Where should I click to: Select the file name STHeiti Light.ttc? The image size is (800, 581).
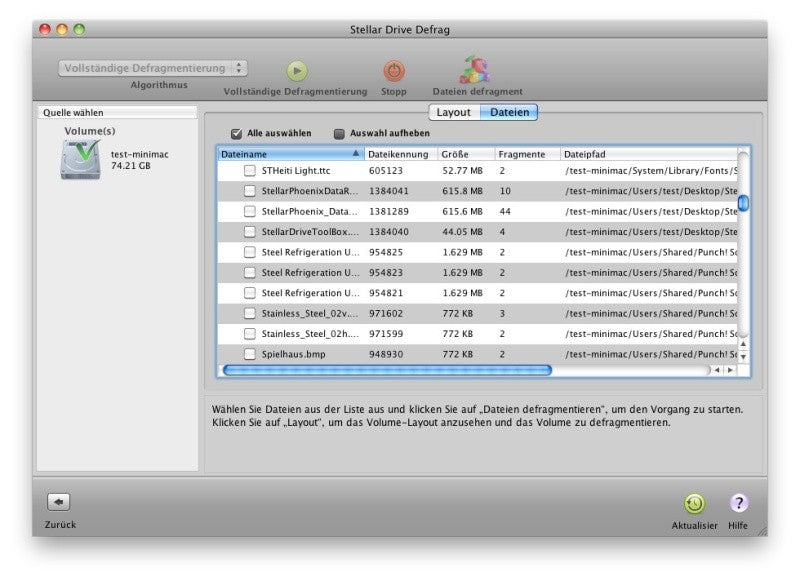pos(296,170)
